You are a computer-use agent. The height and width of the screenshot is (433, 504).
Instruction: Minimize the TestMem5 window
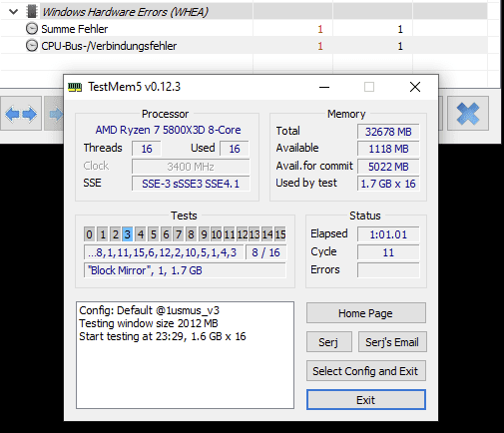point(324,87)
